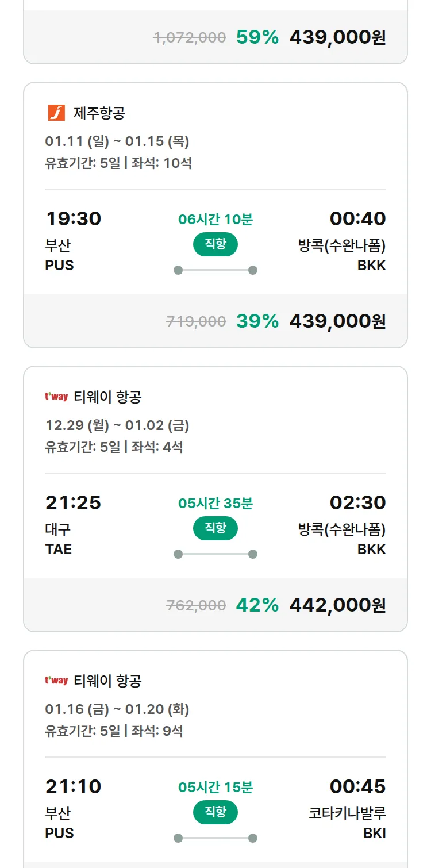Viewport: 431px width, 868px height.
Task: Open the 439,000원 Jeju Air fare
Action: [x=337, y=321]
